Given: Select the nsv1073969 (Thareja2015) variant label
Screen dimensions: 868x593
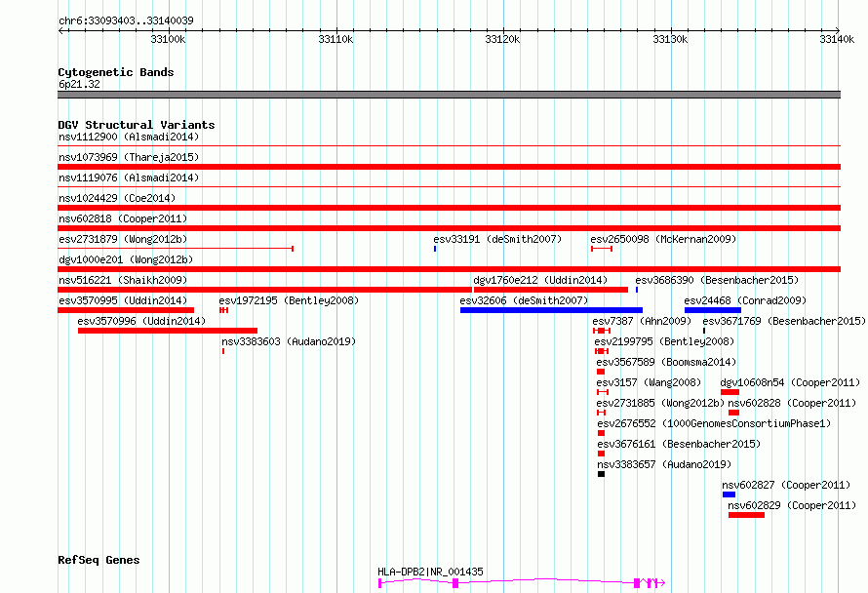Looking at the screenshot, I should [129, 157].
